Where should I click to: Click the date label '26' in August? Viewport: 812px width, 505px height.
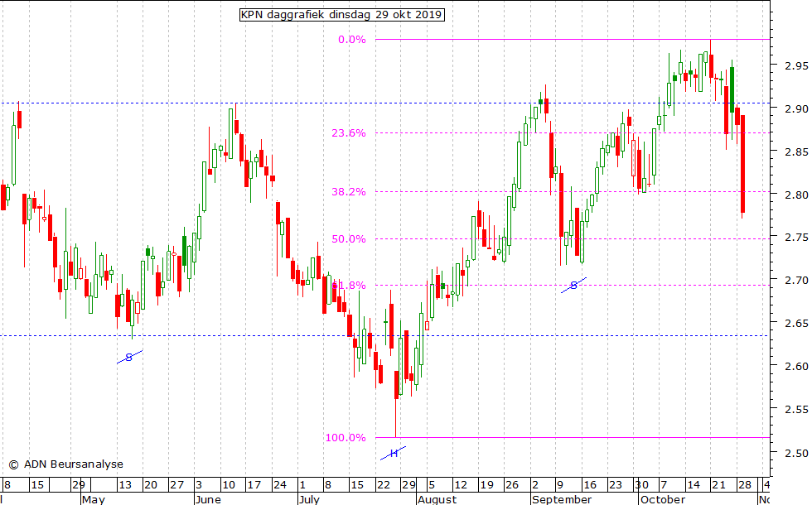pos(512,485)
